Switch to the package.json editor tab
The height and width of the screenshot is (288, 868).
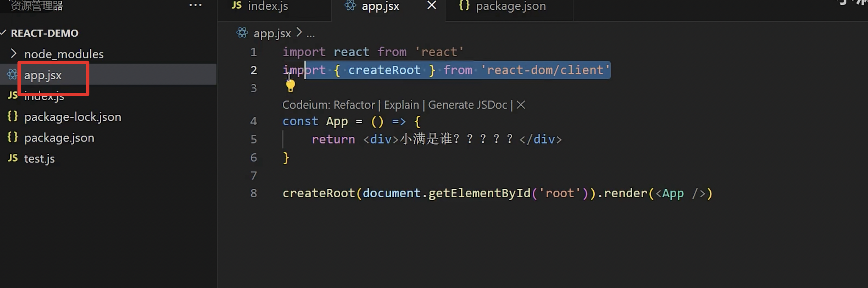click(x=510, y=8)
